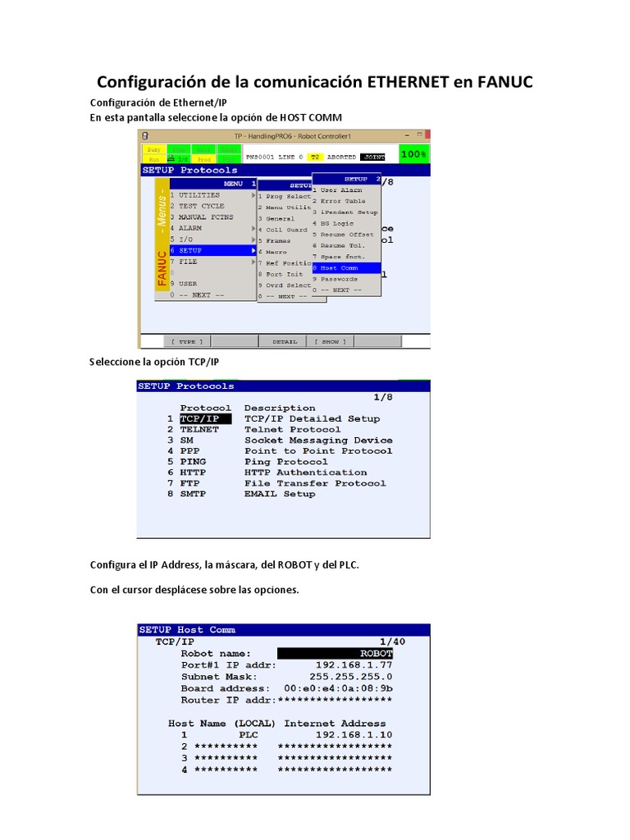Click the [ SHOW ] softkey button
The width and height of the screenshot is (630, 840).
[x=330, y=342]
